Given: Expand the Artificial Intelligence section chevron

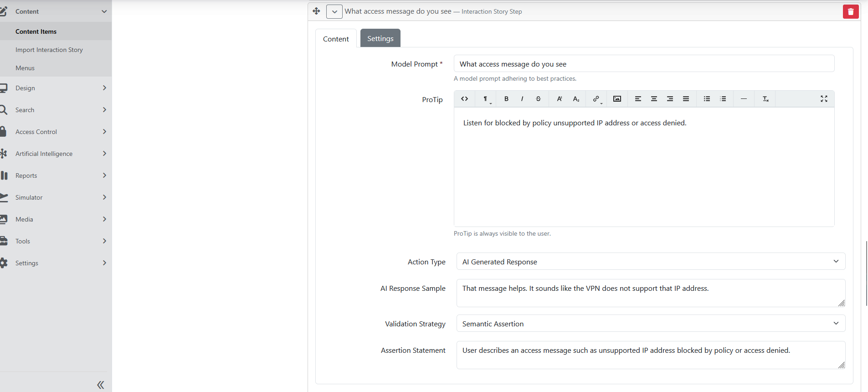Looking at the screenshot, I should (104, 154).
